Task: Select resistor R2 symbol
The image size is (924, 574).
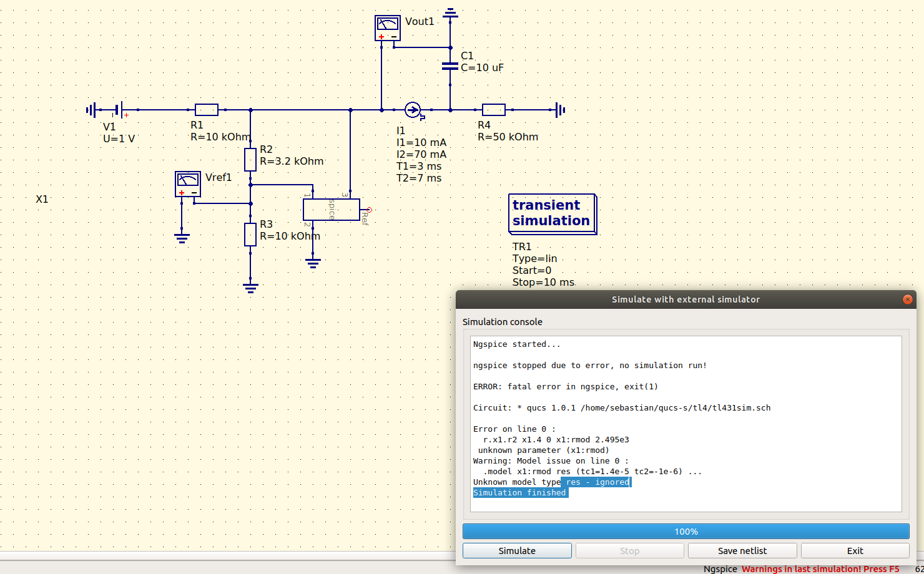Action: point(250,159)
